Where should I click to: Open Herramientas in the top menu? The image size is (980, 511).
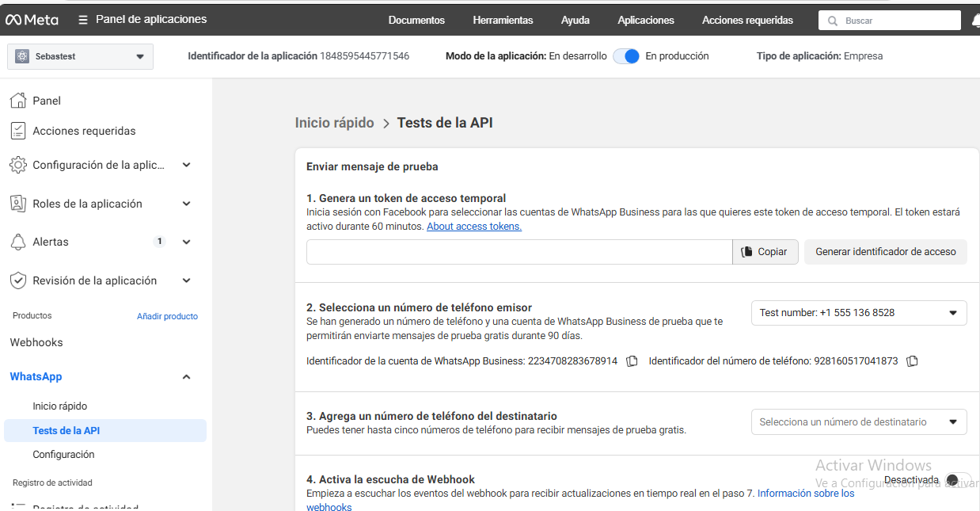[503, 21]
